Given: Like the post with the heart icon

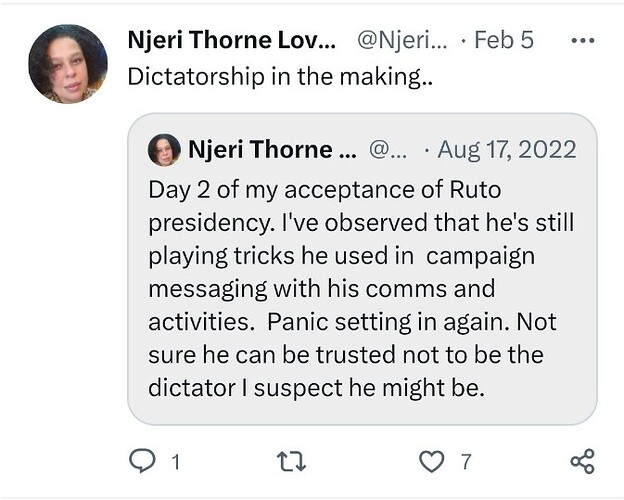Looking at the screenshot, I should coord(431,461).
